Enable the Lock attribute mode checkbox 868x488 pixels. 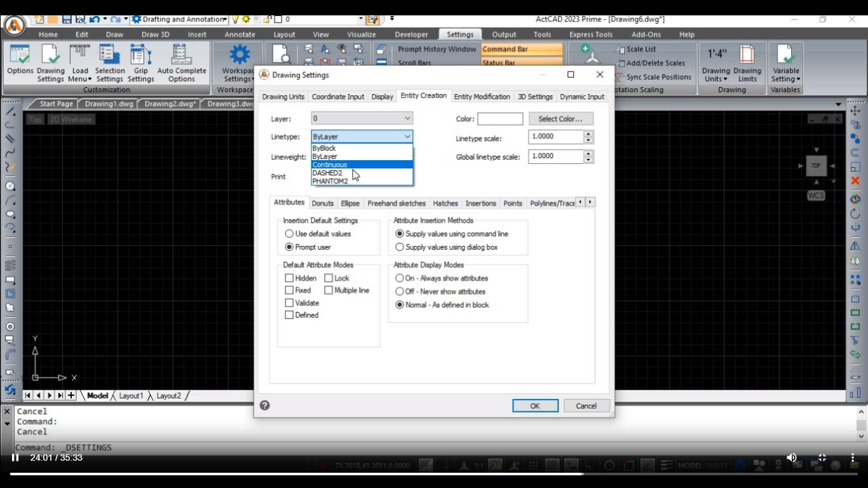click(329, 278)
